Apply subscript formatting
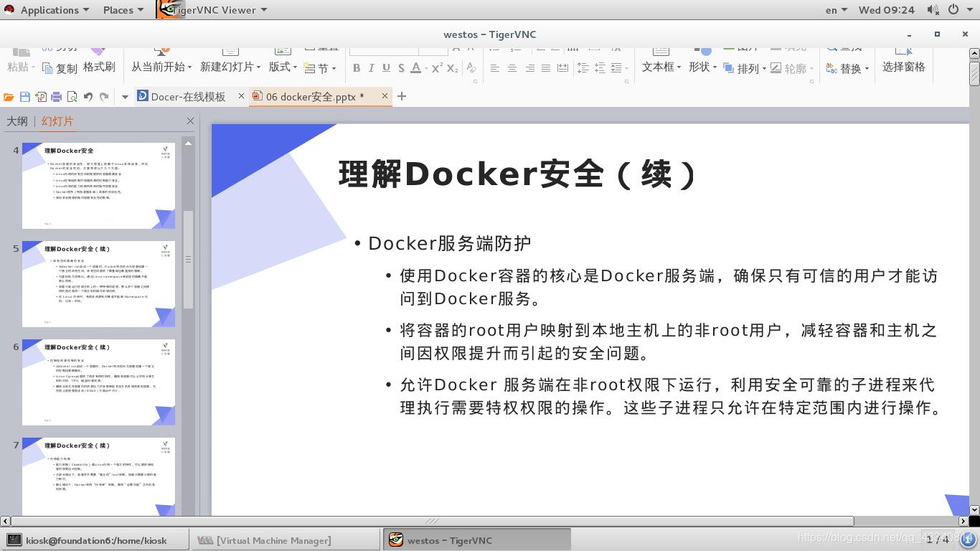Image resolution: width=980 pixels, height=551 pixels. pos(453,68)
